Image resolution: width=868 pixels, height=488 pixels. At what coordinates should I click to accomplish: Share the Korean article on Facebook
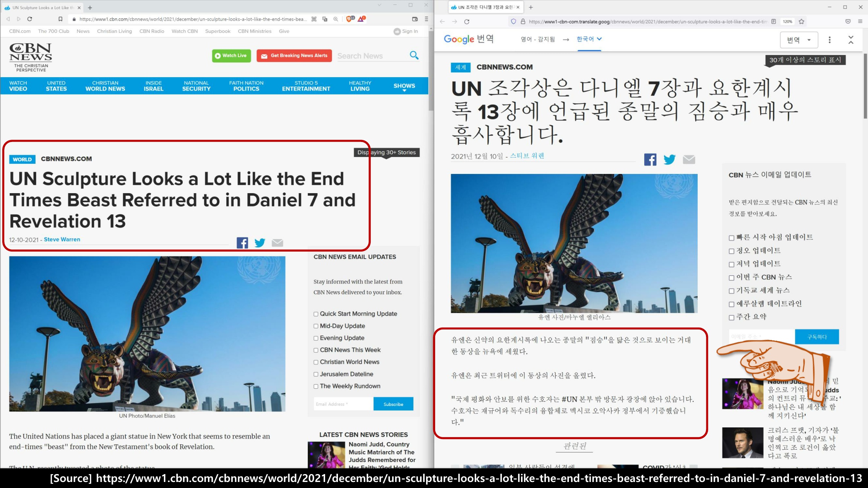[x=650, y=160]
